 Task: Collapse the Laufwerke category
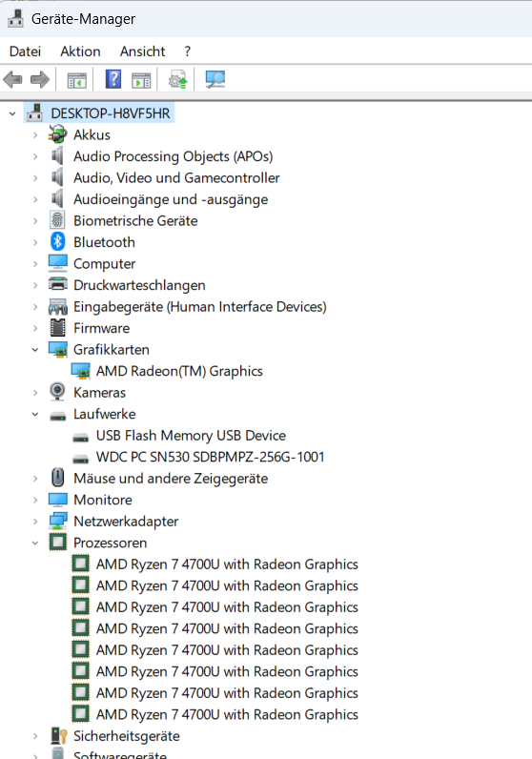tap(35, 414)
